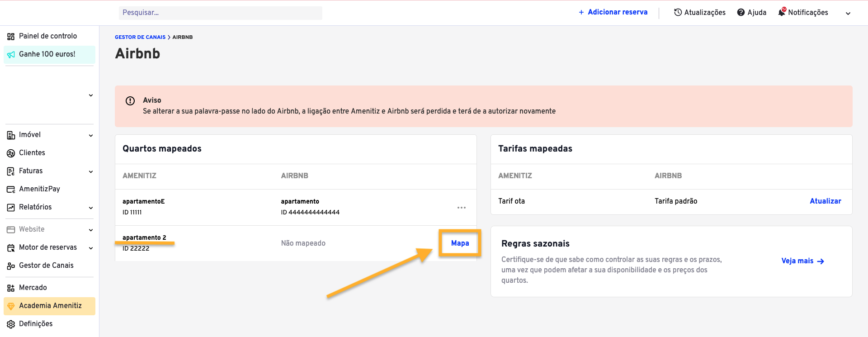Open Painel de controlo dashboard icon
This screenshot has height=337, width=868.
(11, 37)
